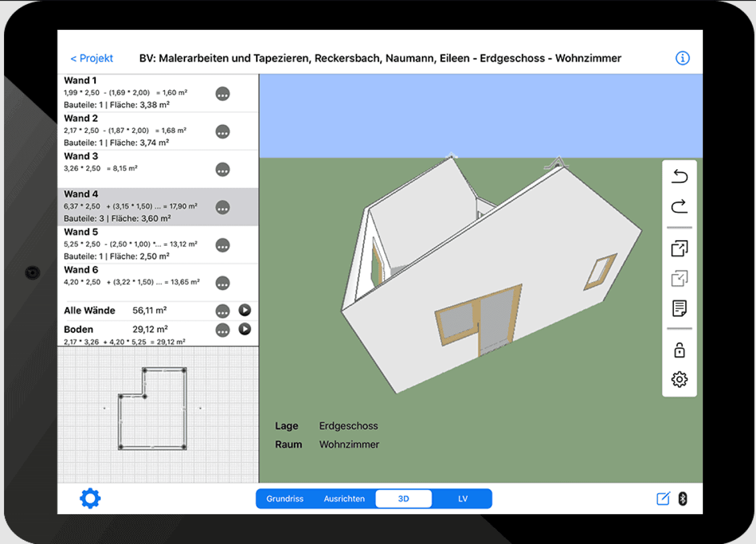Viewport: 756px width, 544px height.
Task: Select the Wand 5 row
Action: [x=158, y=244]
